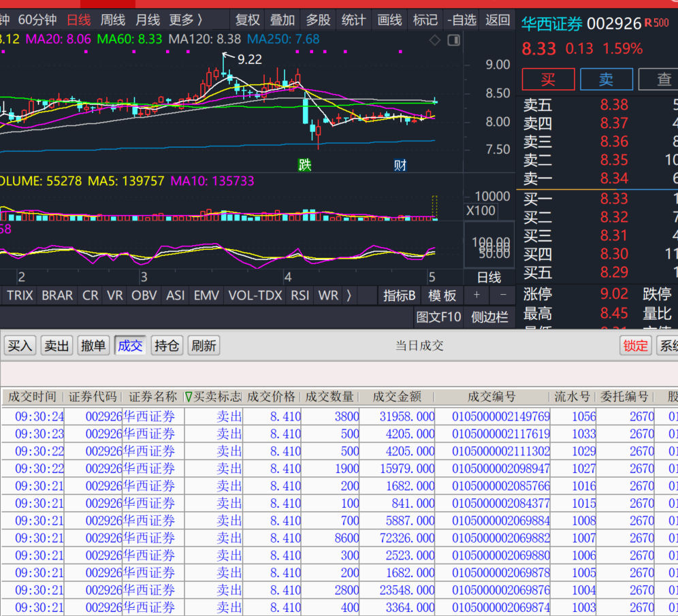
Task: Sort by 成交金额 column header
Action: pyautogui.click(x=397, y=396)
